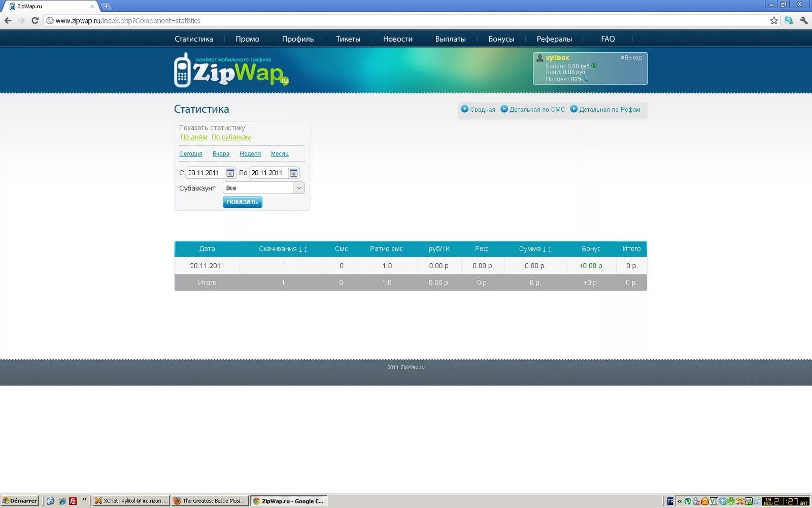
Task: Open Рефералы menu item
Action: point(554,39)
